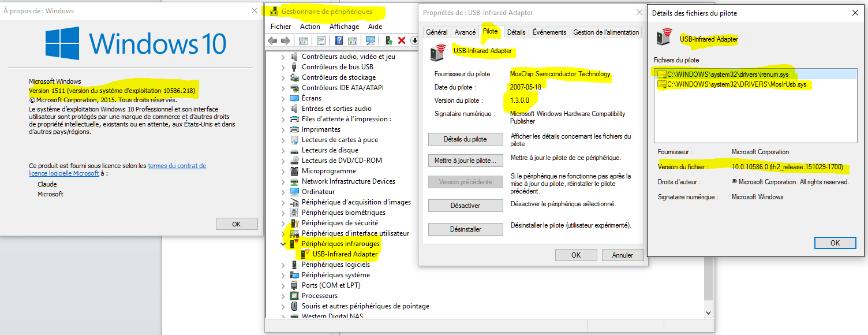Click the icon beside Processeurs
The width and height of the screenshot is (868, 335).
pyautogui.click(x=294, y=296)
